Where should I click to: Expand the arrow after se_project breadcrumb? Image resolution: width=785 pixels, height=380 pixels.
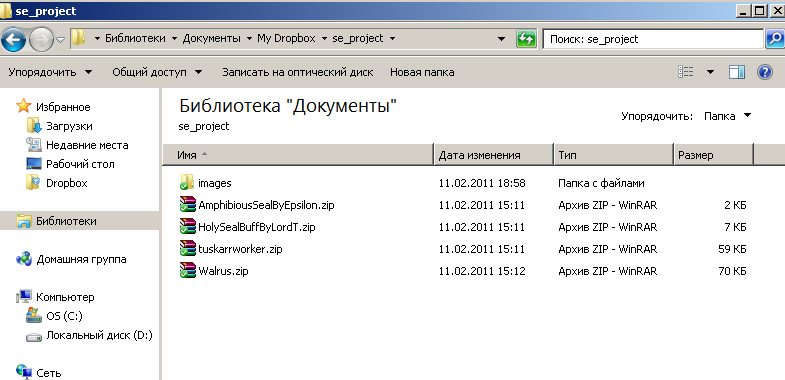click(391, 39)
